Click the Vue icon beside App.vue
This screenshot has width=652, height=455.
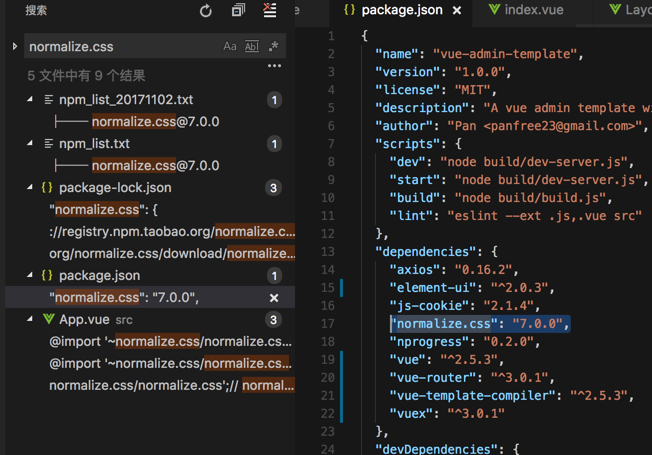[48, 320]
